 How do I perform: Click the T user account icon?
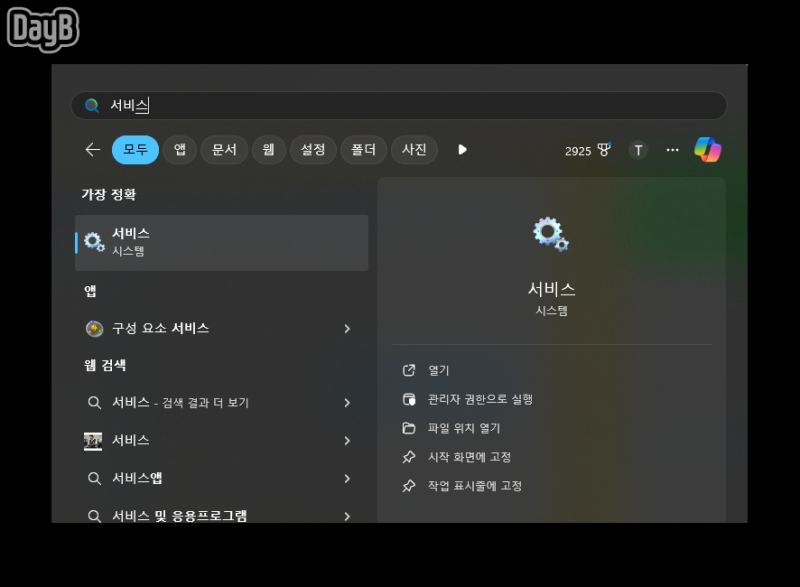[x=638, y=149]
